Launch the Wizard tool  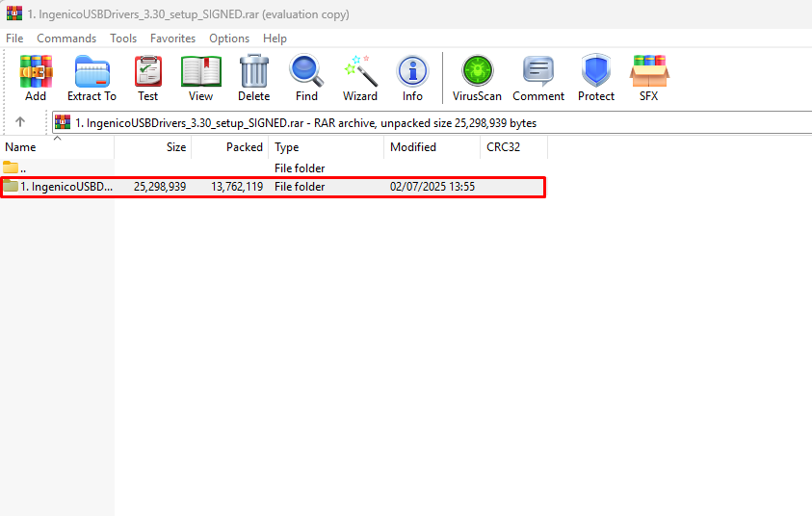[360, 77]
